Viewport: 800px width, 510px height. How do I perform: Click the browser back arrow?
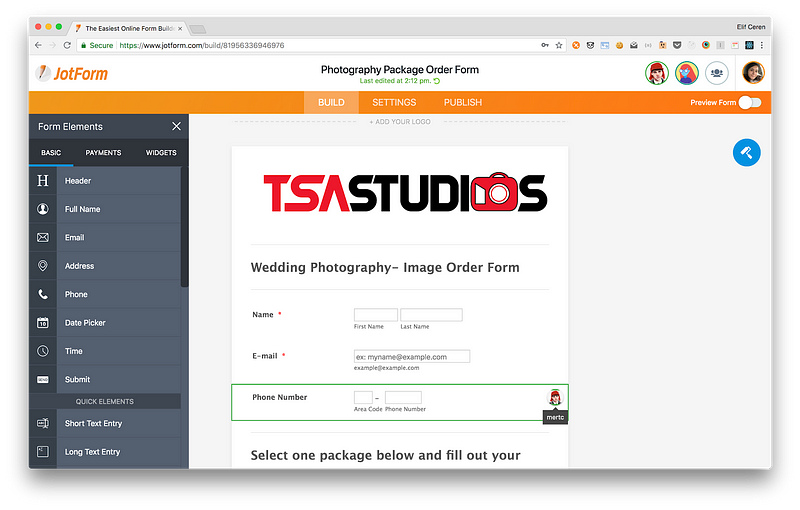(38, 45)
